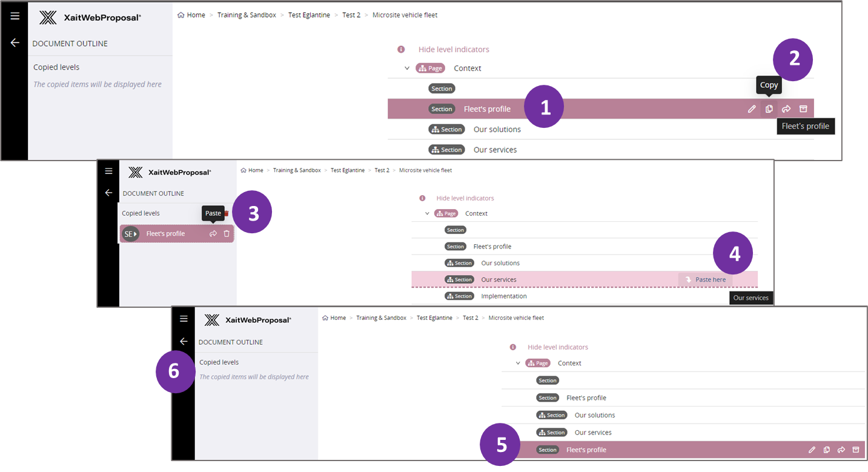Select the Edit pencil icon on Fleet's profile row
Screen dimensions: 868x472
(752, 108)
